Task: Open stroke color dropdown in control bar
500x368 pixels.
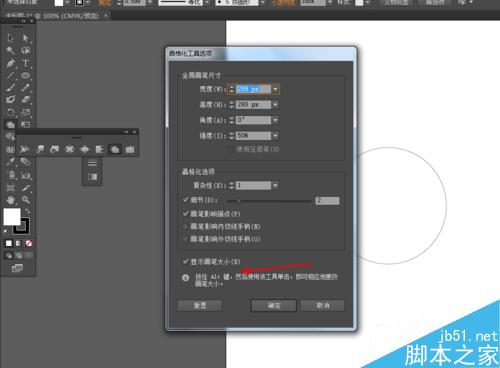Action: (88, 3)
